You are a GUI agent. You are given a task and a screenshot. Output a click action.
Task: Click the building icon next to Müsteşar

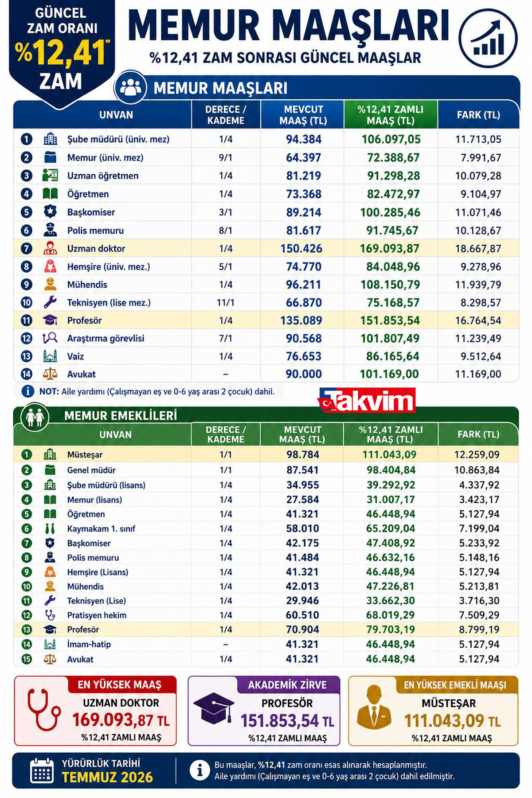click(x=50, y=454)
